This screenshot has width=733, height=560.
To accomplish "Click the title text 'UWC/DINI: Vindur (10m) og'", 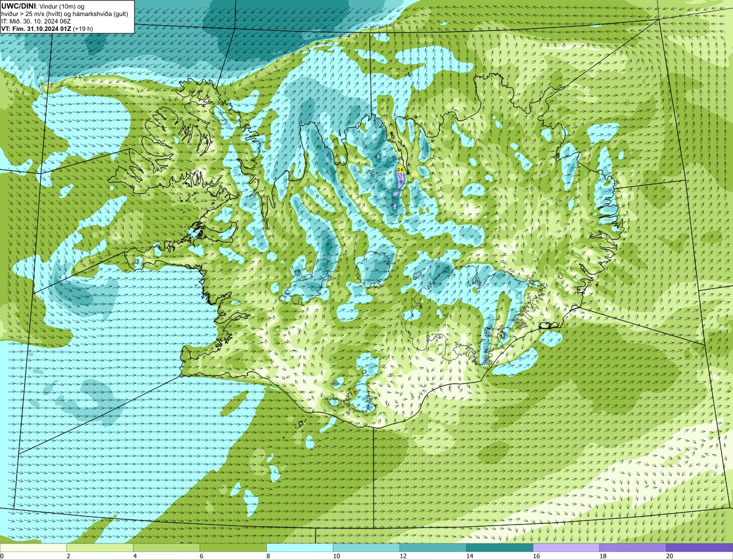I will [x=43, y=6].
